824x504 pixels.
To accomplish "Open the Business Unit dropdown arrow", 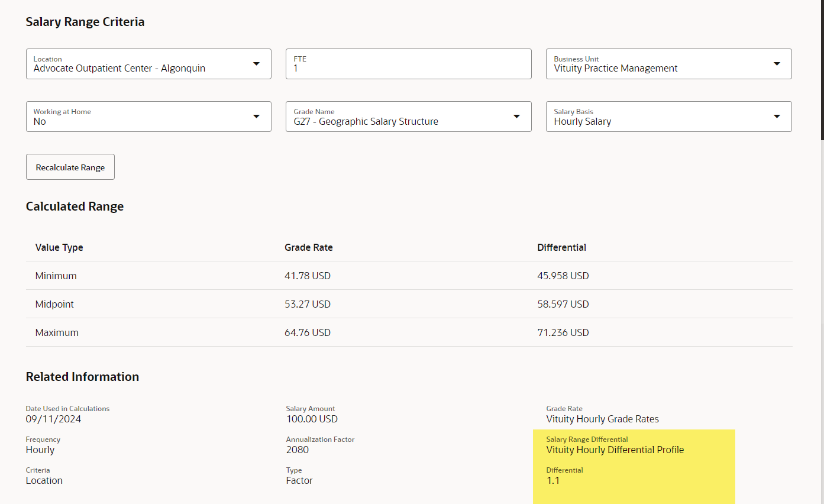I will click(777, 64).
